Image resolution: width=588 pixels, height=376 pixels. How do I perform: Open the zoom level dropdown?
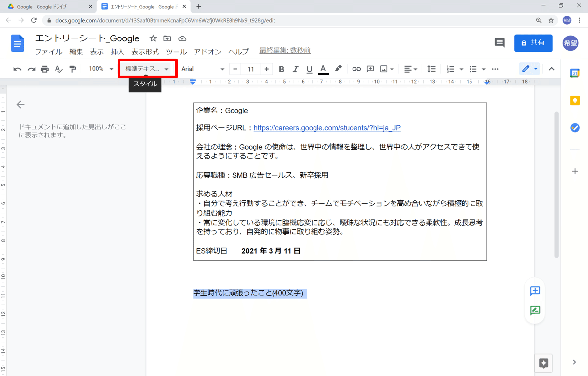click(x=100, y=69)
